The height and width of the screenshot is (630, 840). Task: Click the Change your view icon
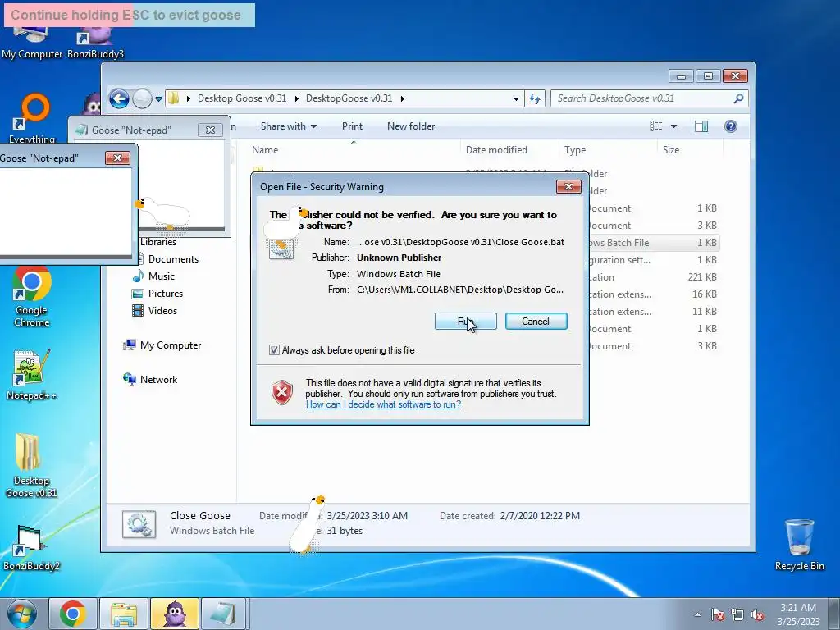click(x=655, y=126)
